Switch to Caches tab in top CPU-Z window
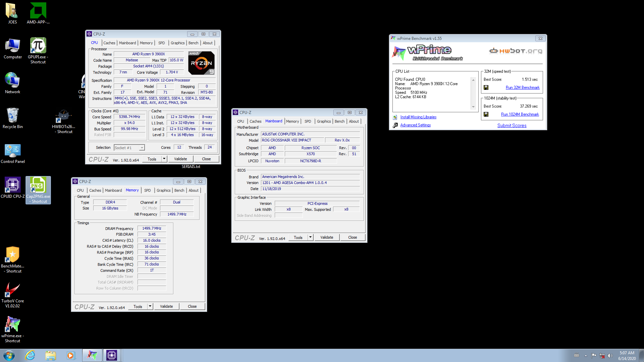The height and width of the screenshot is (362, 644). point(109,43)
